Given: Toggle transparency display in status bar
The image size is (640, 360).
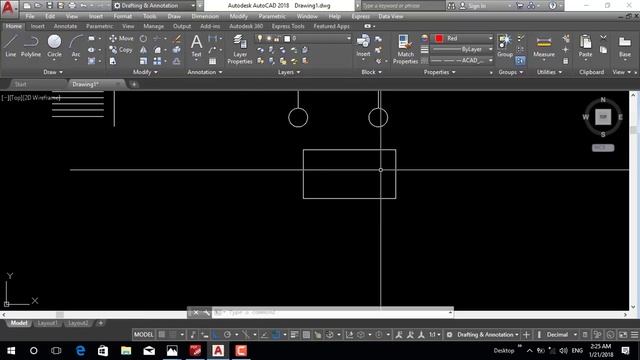Looking at the screenshot, I should 306,335.
